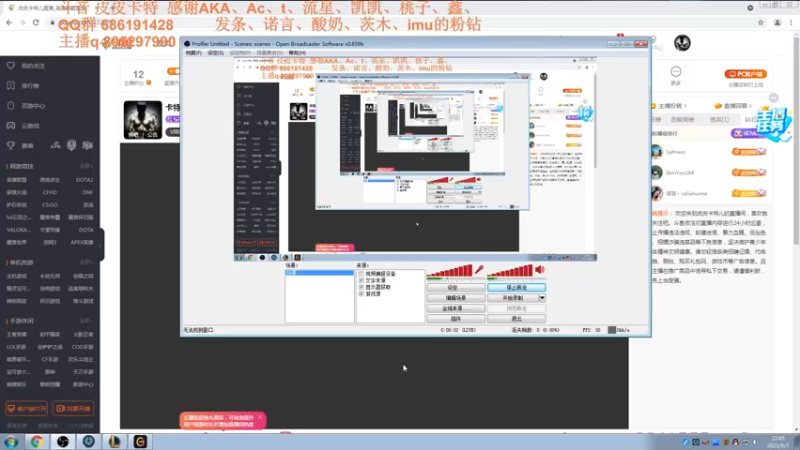Viewport: 800px width, 450px height.
Task: Switch to the 贵宾(1) tab
Action: 719,119
